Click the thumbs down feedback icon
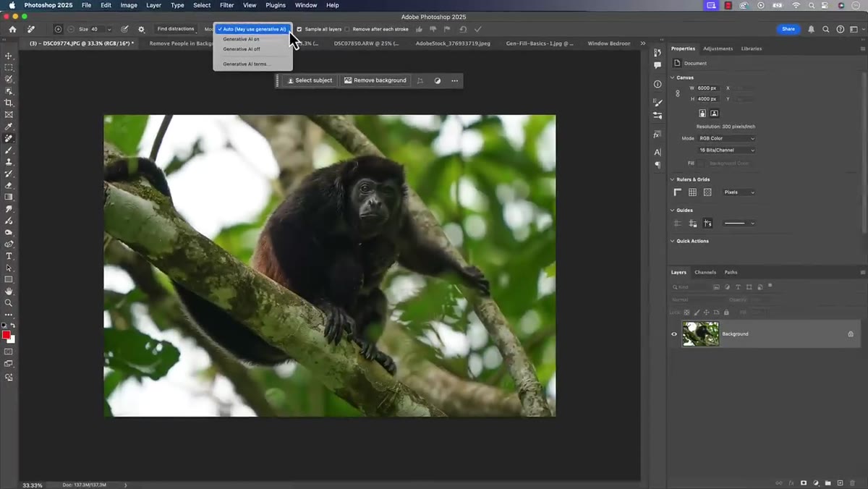868x489 pixels. (433, 29)
